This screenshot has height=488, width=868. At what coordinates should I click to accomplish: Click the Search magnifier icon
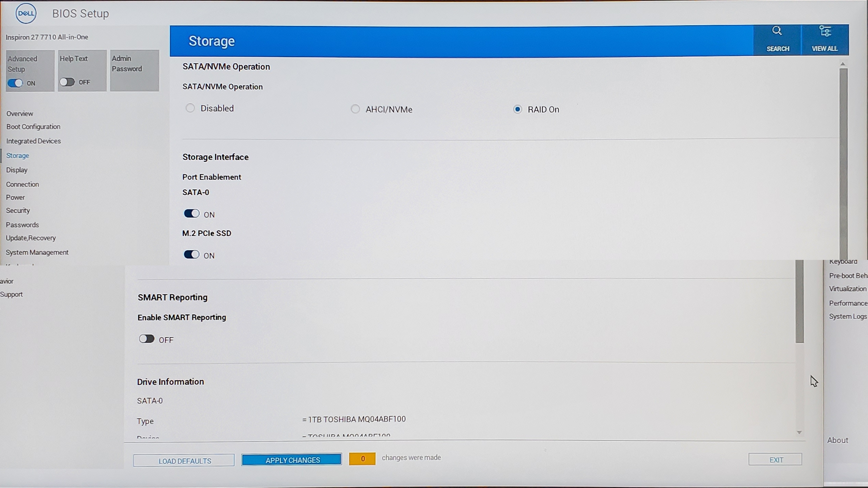tap(777, 31)
